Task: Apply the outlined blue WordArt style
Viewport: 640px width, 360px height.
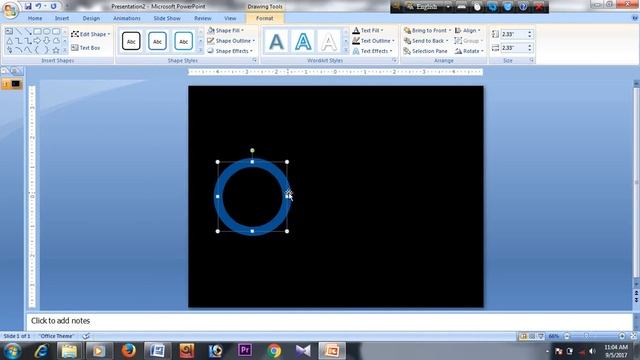Action: click(x=303, y=42)
